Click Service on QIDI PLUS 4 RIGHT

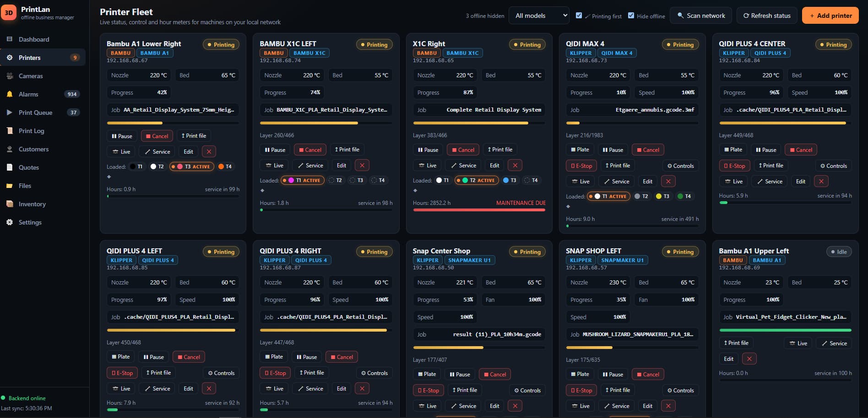[x=310, y=388]
